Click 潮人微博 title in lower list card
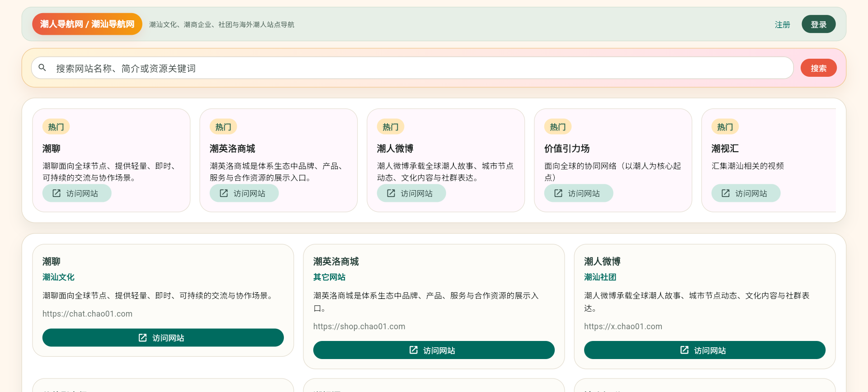 tap(602, 261)
